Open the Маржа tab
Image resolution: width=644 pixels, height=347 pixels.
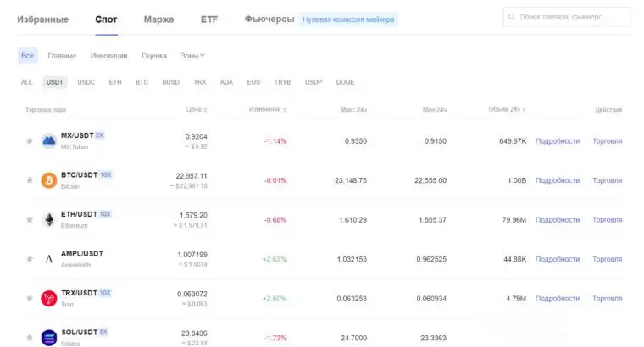[x=158, y=18]
